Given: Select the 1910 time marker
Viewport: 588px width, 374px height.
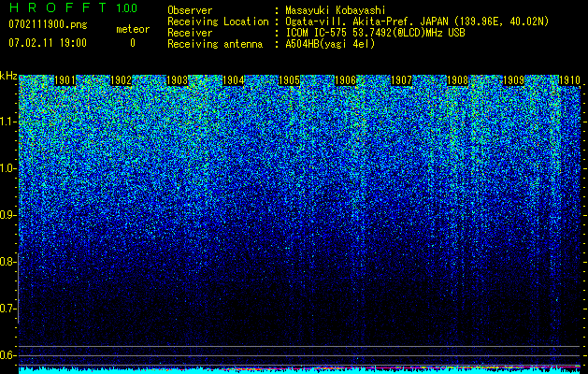Looking at the screenshot, I should (x=569, y=80).
